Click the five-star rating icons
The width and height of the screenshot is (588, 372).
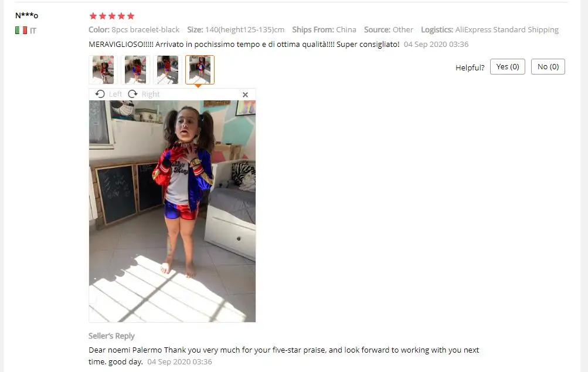pos(112,16)
